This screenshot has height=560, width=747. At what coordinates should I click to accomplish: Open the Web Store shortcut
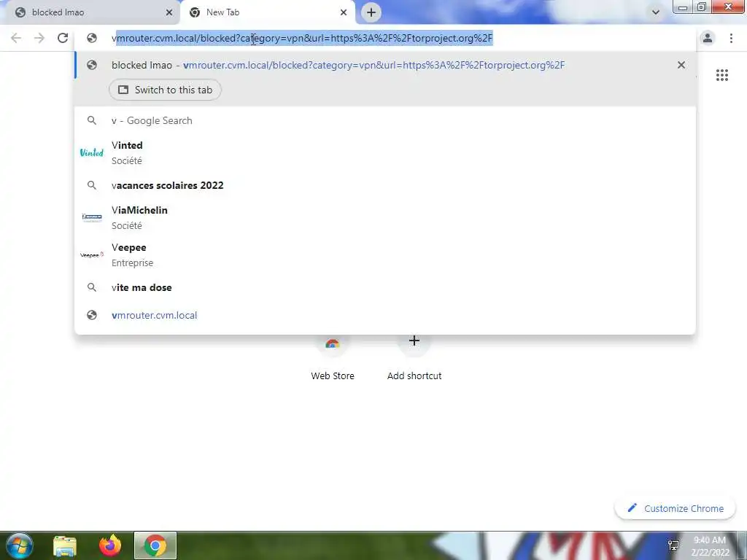click(x=333, y=358)
